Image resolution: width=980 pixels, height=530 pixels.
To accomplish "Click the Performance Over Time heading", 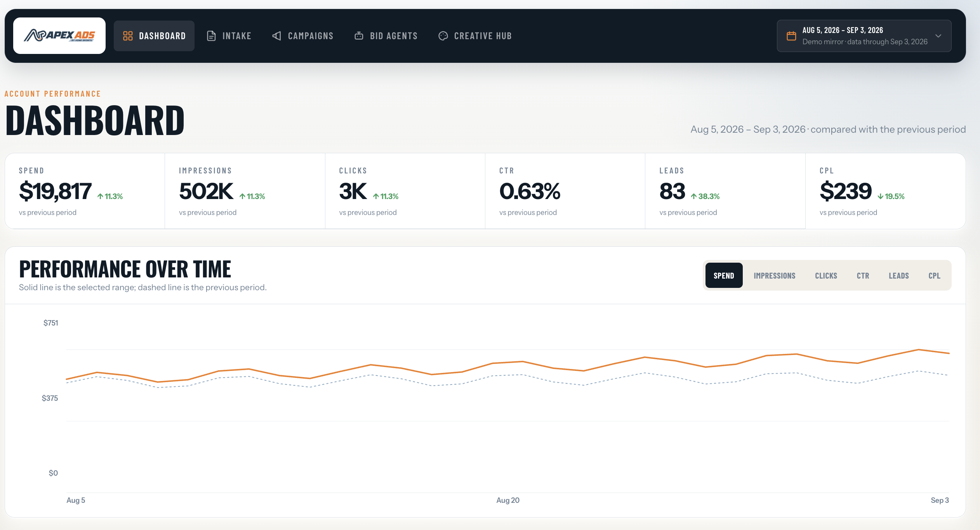I will tap(125, 269).
